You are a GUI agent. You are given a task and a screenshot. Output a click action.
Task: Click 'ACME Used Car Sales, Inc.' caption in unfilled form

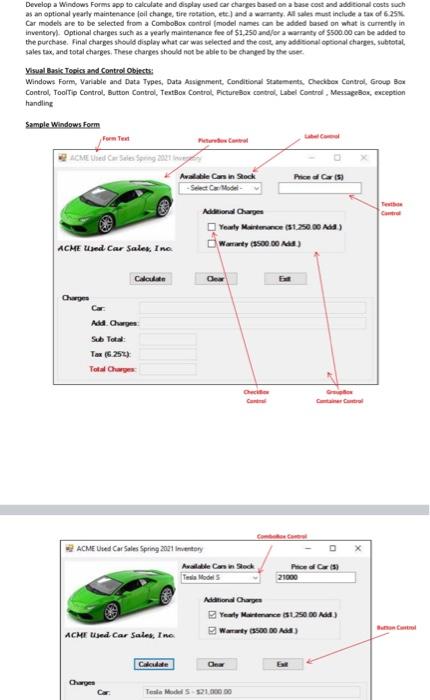[115, 248]
